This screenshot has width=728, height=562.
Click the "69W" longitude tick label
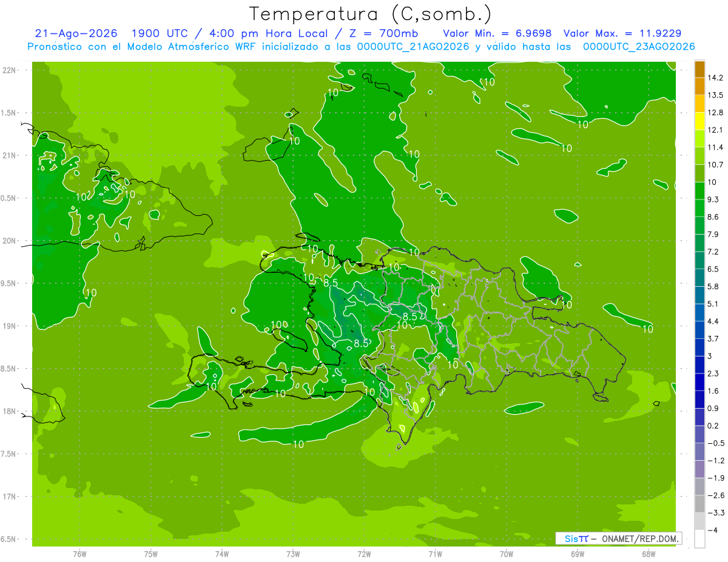click(x=577, y=554)
